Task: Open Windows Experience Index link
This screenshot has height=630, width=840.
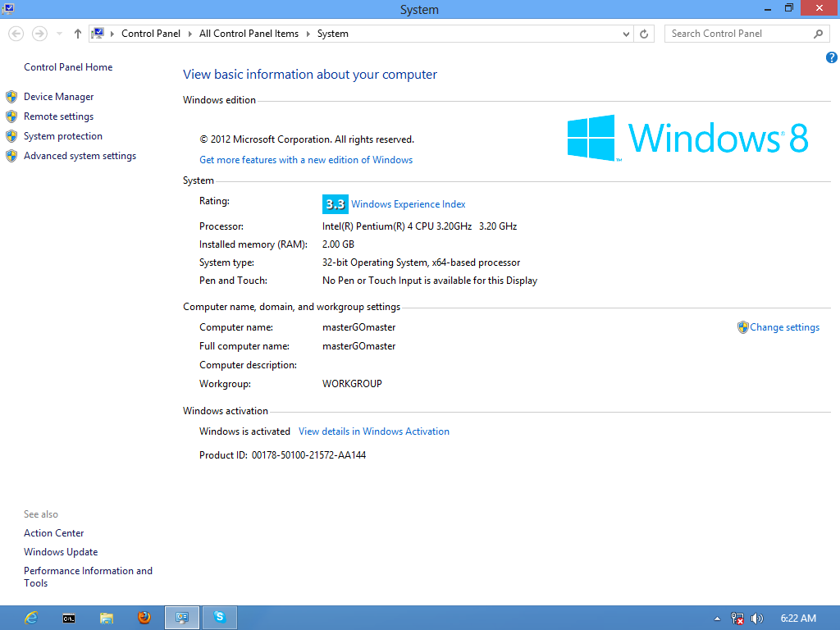Action: (x=409, y=204)
